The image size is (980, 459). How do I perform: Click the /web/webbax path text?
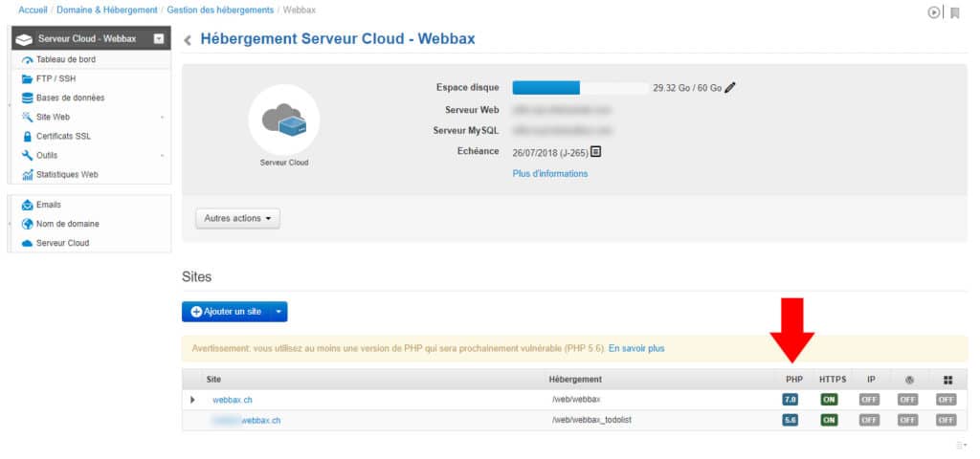575,400
